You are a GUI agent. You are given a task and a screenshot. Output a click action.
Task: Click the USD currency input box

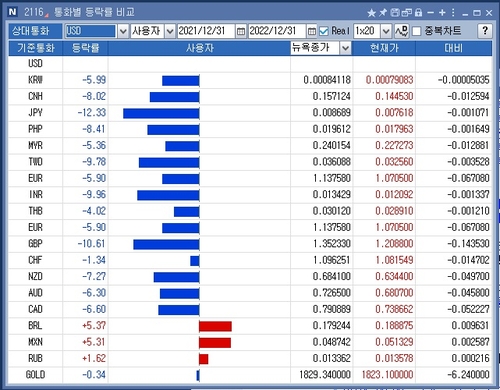click(x=90, y=31)
